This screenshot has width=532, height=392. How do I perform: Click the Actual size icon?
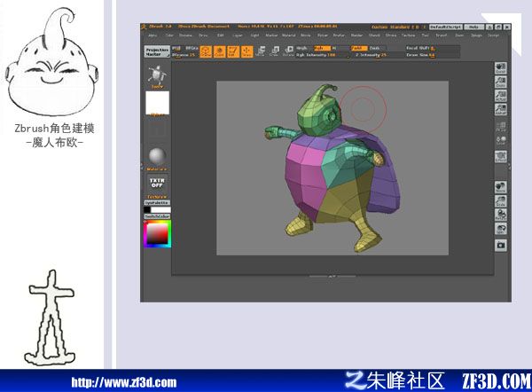tap(500, 96)
